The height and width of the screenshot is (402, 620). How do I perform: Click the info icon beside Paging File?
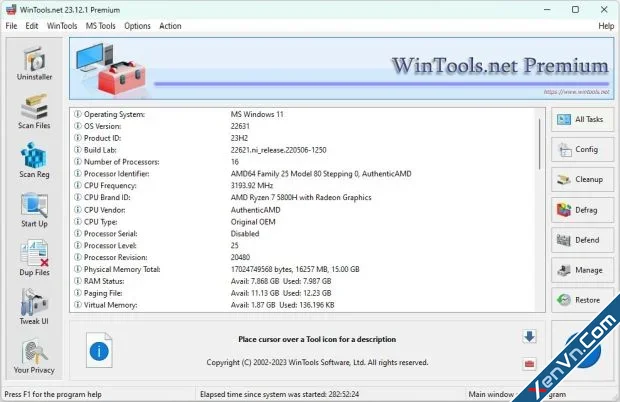[x=78, y=293]
